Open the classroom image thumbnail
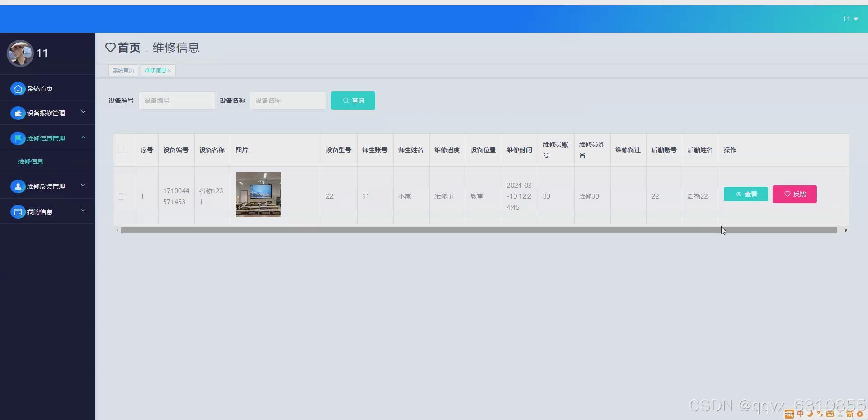Screen dimensions: 868x420 [x=258, y=195]
